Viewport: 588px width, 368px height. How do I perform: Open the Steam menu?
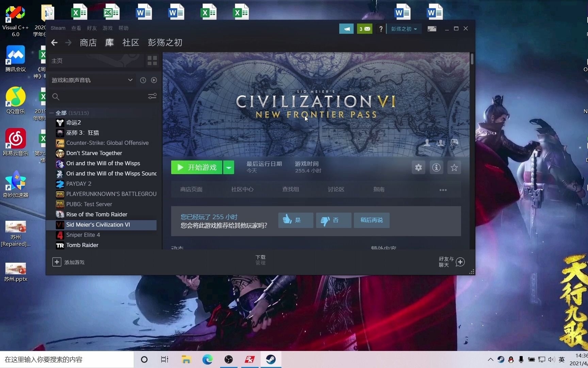tap(58, 28)
